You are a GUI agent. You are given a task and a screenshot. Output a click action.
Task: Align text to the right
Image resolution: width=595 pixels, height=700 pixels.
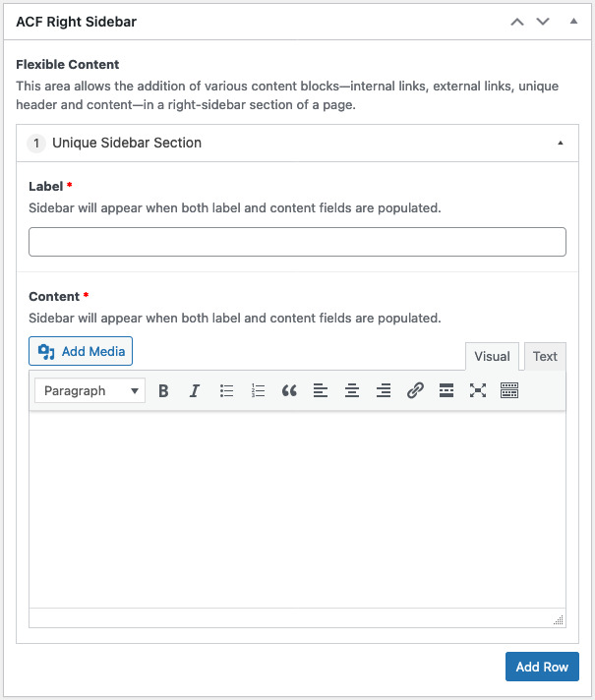[384, 390]
